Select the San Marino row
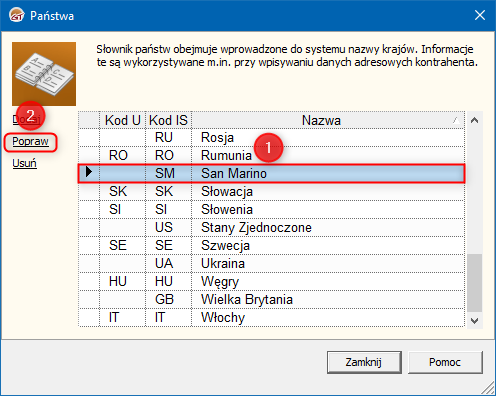The height and width of the screenshot is (396, 496). (271, 173)
